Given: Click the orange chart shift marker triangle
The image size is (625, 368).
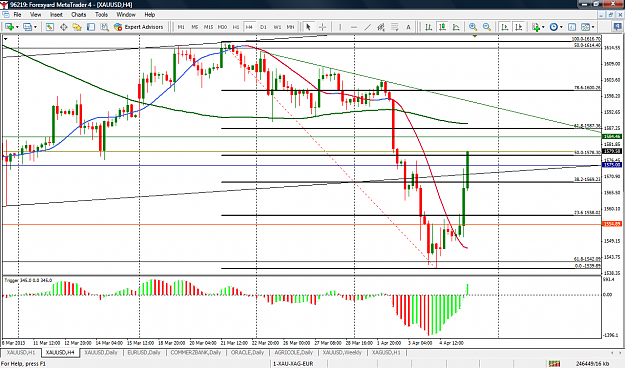Looking at the screenshot, I should (475, 36).
